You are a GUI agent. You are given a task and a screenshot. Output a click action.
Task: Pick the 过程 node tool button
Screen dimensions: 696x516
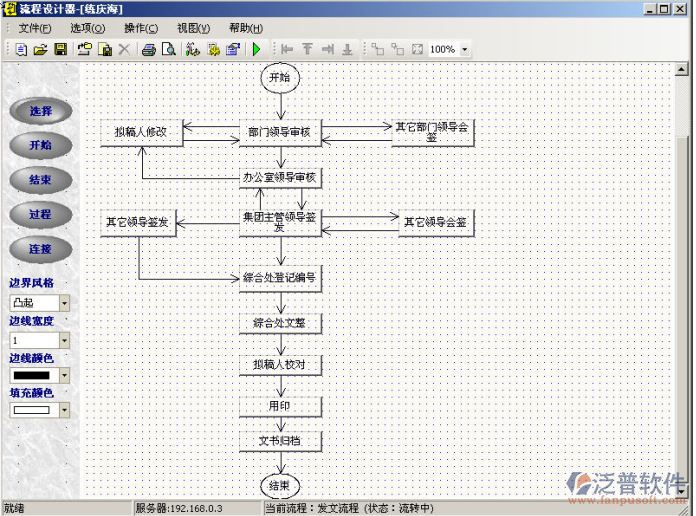[41, 214]
